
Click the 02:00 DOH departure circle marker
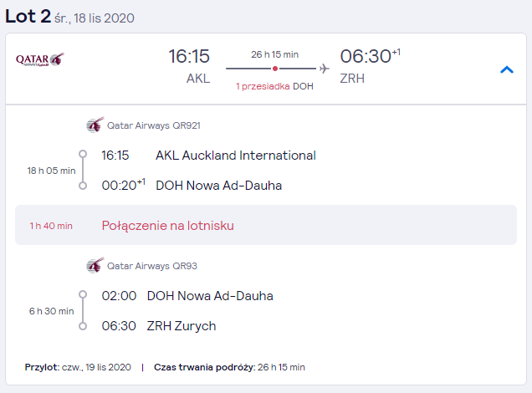coord(83,294)
